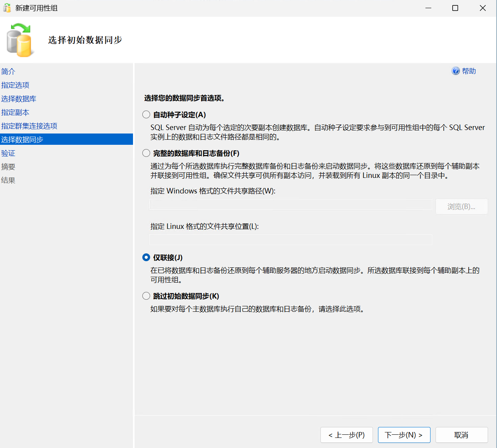497x448 pixels.
Task: Click the 浏览(B)... browse button
Action: coord(461,206)
